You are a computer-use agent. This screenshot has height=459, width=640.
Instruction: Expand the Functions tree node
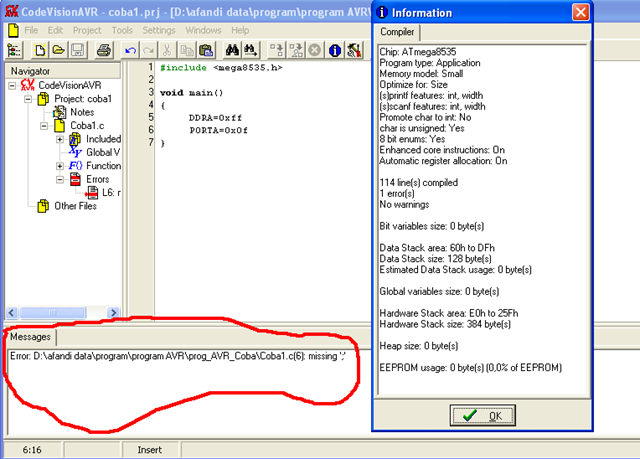pos(60,166)
